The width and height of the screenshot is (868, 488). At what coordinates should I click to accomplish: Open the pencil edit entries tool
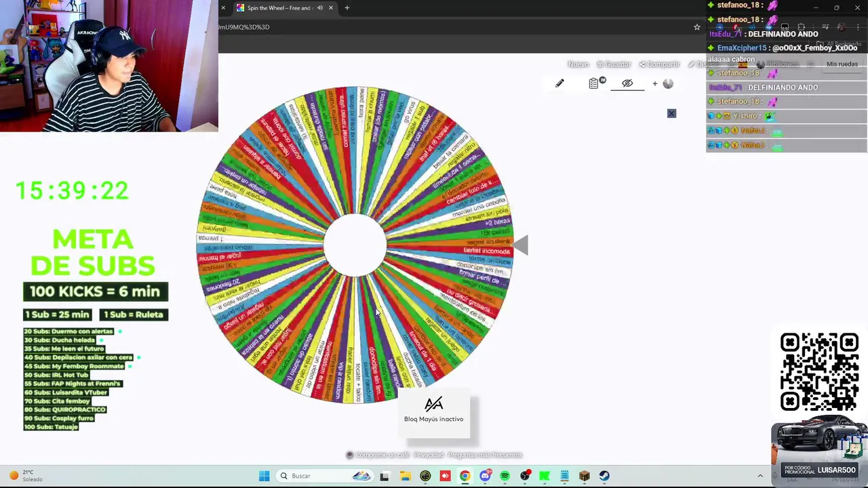point(559,83)
